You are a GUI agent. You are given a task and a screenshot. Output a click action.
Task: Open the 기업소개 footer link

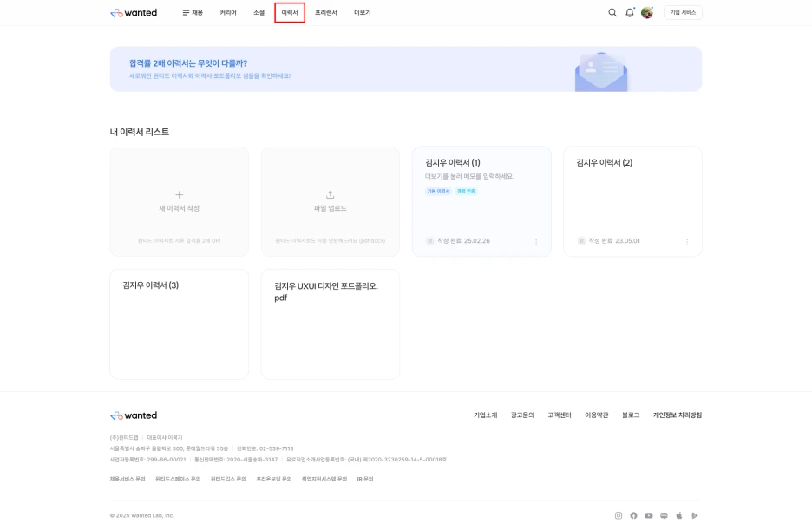(x=485, y=415)
